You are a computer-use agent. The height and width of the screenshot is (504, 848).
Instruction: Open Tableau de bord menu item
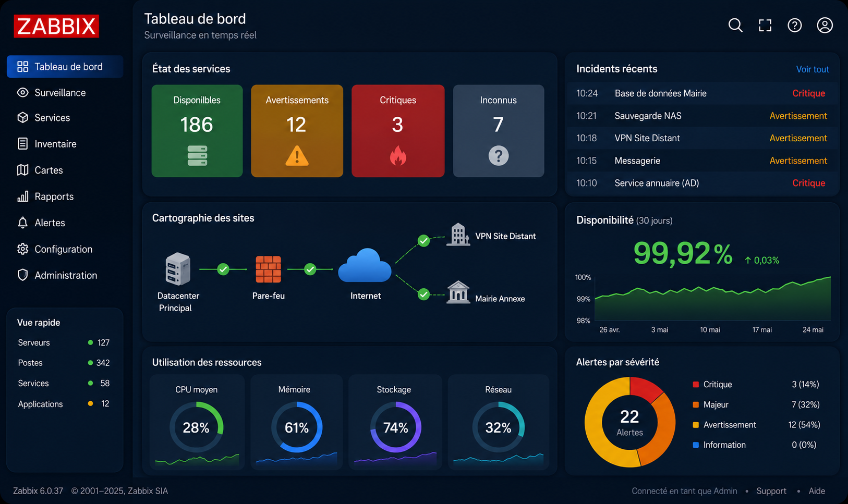coord(65,67)
